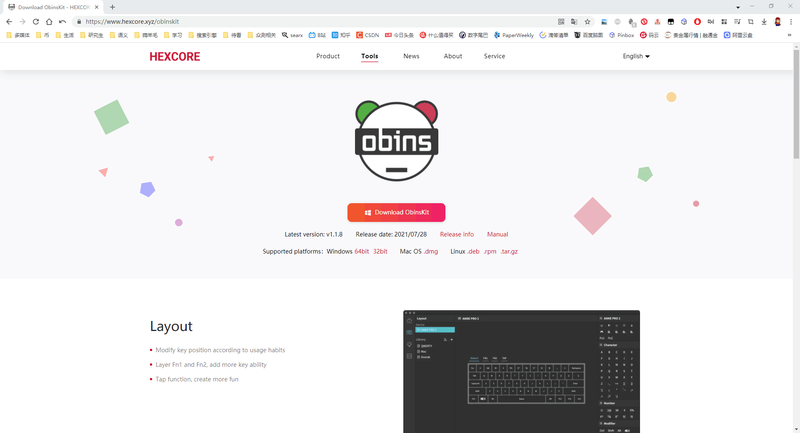Image resolution: width=800 pixels, height=433 pixels.
Task: Download the Linux .tar.gz archive
Action: pos(509,251)
